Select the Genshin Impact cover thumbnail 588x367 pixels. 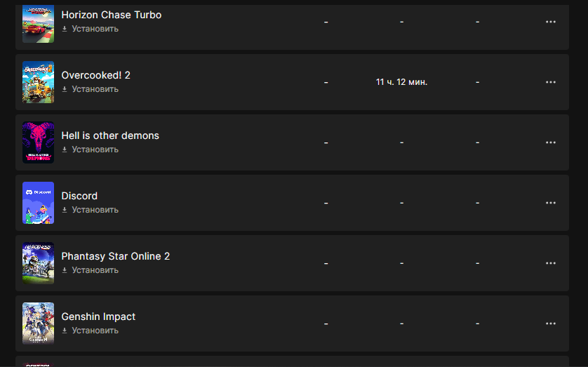(x=39, y=323)
